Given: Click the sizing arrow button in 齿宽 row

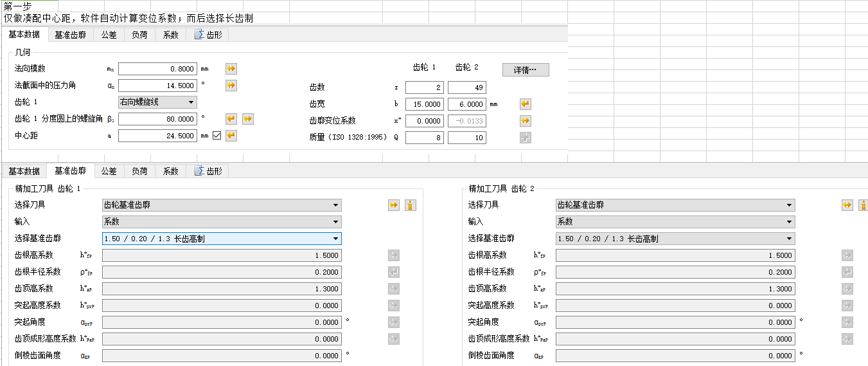Looking at the screenshot, I should pos(525,104).
